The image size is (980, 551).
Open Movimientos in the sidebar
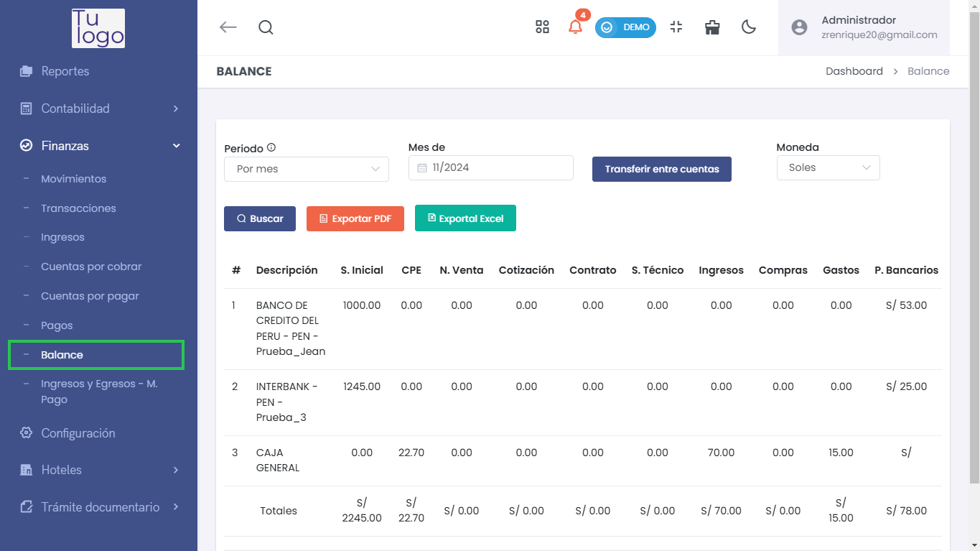pyautogui.click(x=73, y=179)
